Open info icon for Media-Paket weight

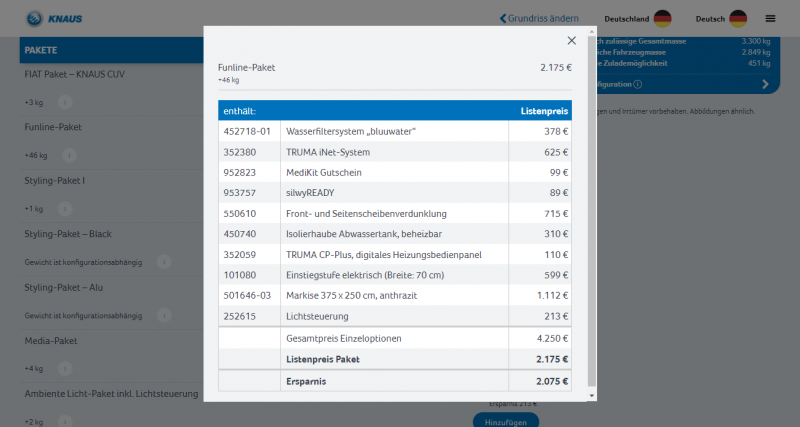64,368
